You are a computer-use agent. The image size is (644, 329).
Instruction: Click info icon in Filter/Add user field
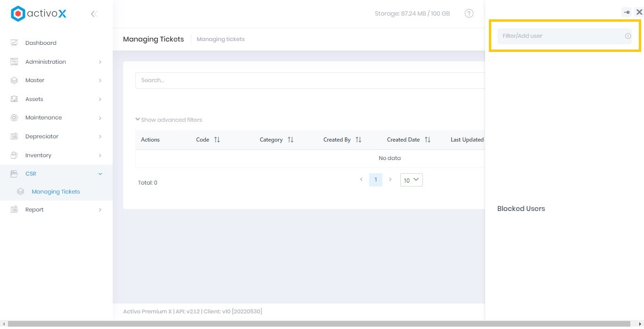click(x=628, y=36)
